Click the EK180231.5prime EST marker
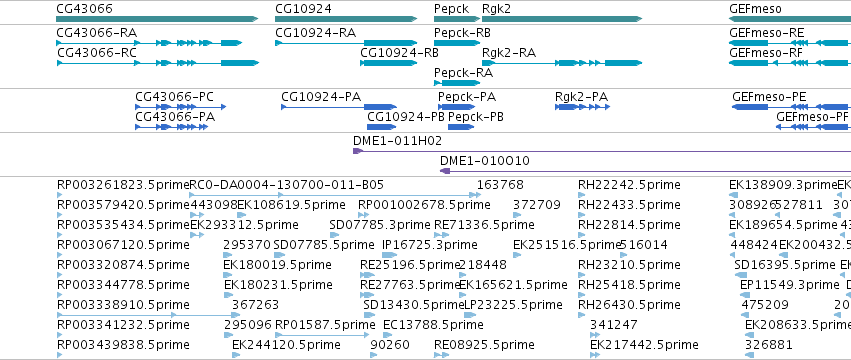Screen dimensions: 851x360 228,295
